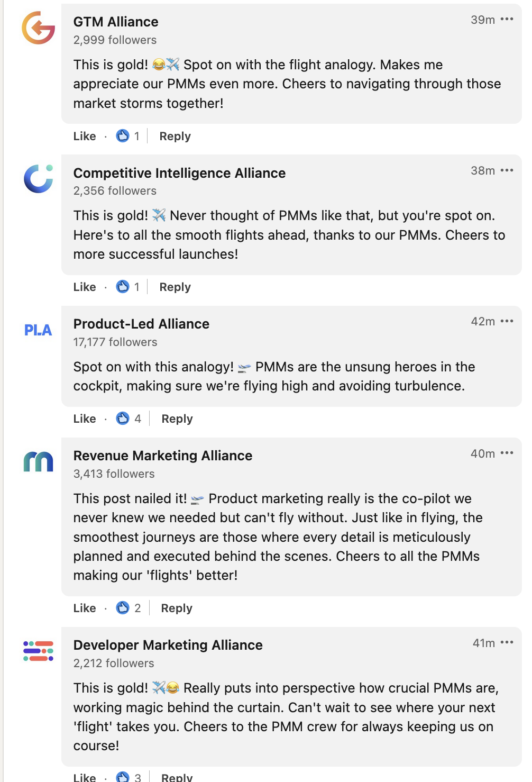Image resolution: width=532 pixels, height=782 pixels.
Task: Open the Developer Marketing Alliance profile name
Action: tap(168, 645)
